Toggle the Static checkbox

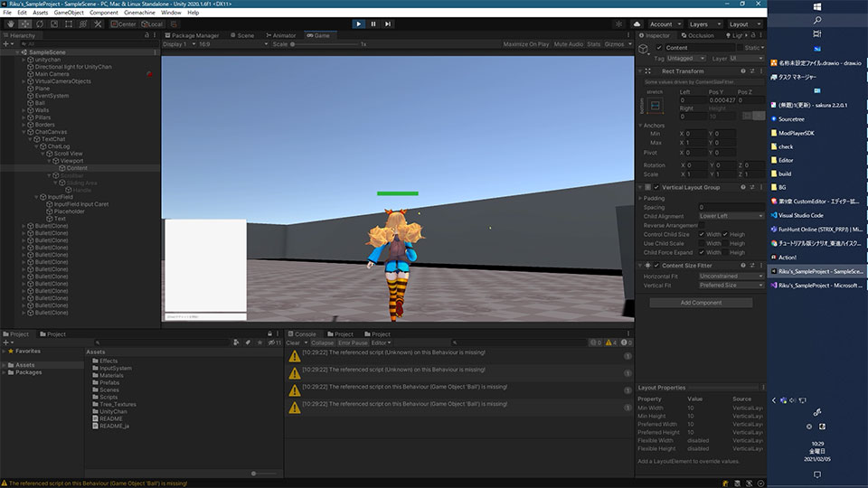pyautogui.click(x=741, y=48)
